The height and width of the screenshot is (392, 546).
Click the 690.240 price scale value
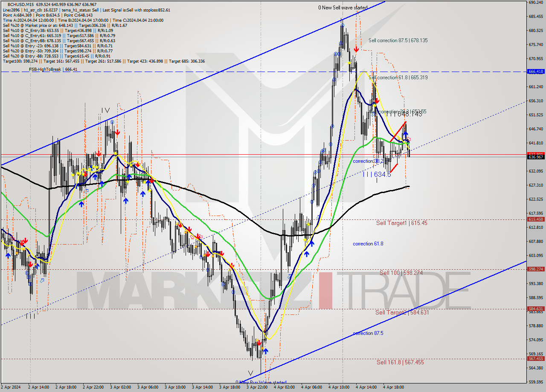point(535,3)
